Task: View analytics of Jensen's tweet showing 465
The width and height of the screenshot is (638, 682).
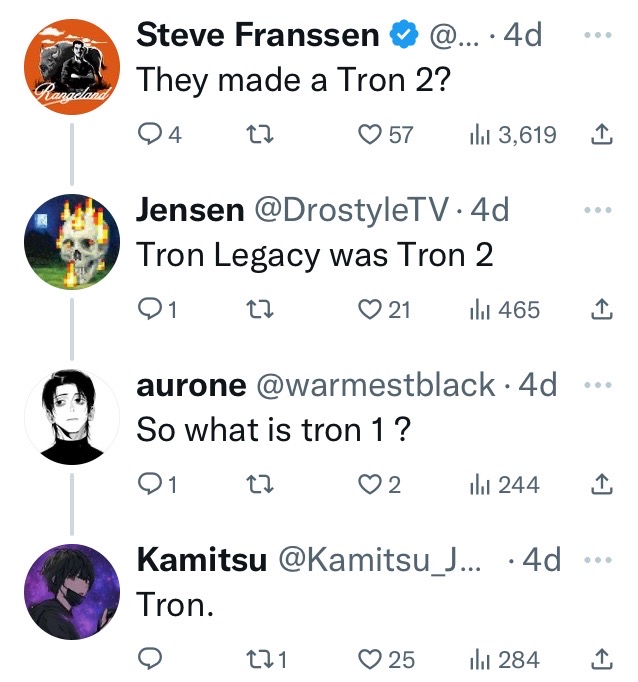Action: pos(504,310)
